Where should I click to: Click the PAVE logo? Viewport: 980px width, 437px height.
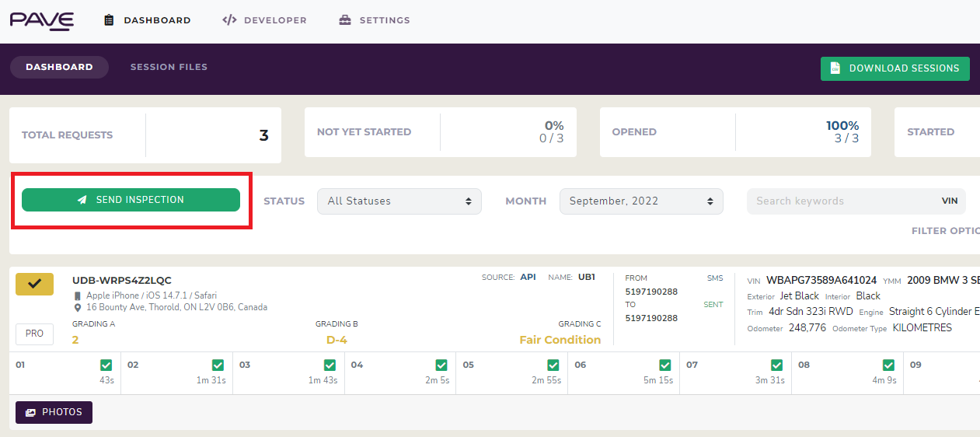pos(42,20)
